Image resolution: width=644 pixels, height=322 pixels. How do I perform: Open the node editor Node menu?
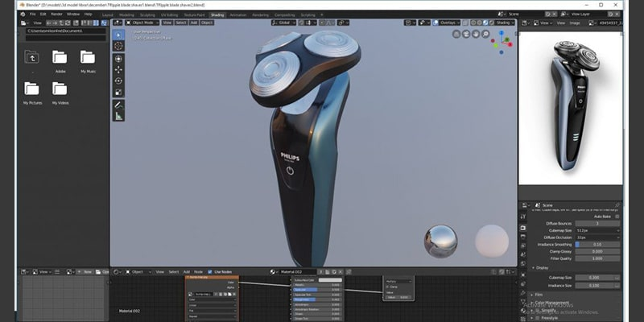tap(198, 272)
